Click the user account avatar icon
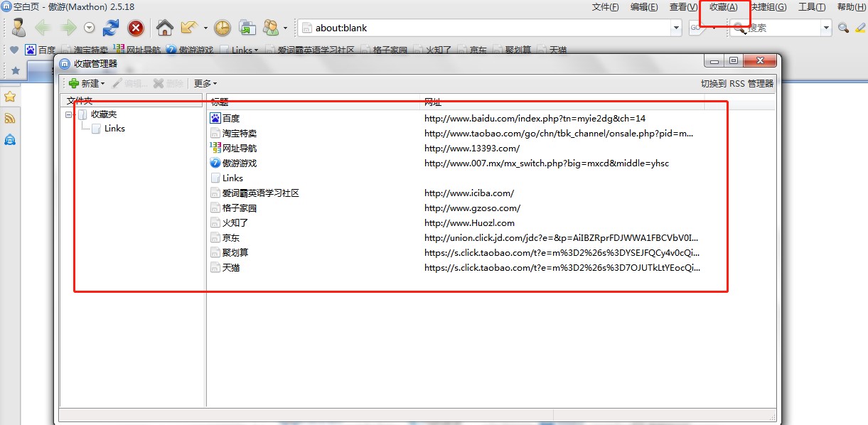The height and width of the screenshot is (425, 868). point(18,28)
